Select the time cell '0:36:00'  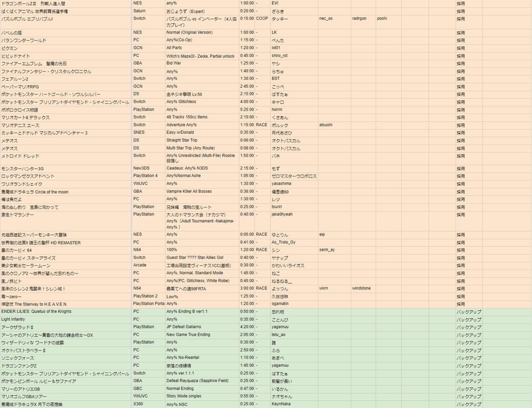[247, 192]
